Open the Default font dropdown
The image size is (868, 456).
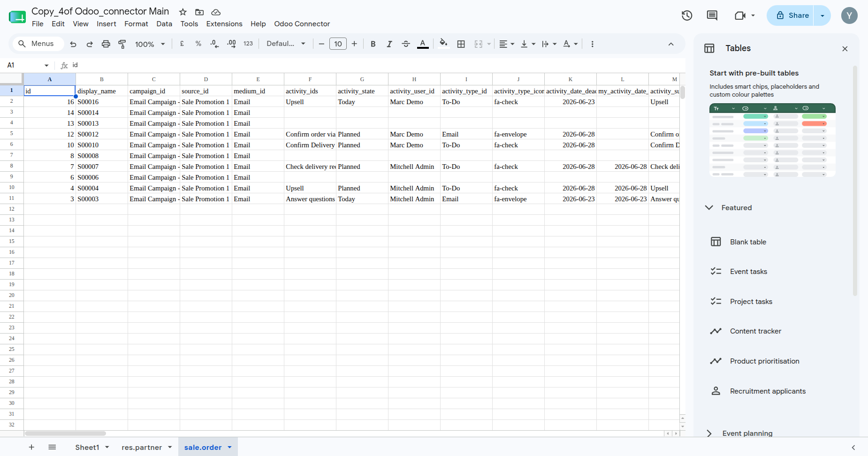tap(286, 44)
